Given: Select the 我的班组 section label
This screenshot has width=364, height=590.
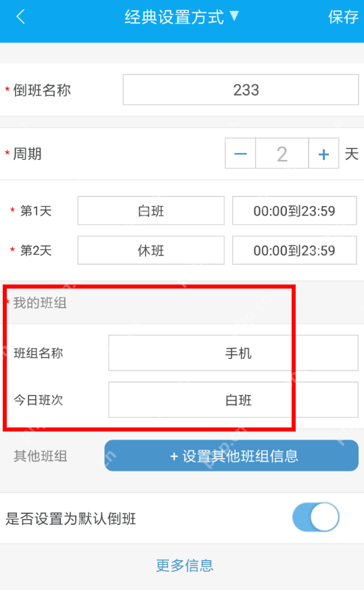Looking at the screenshot, I should [40, 303].
